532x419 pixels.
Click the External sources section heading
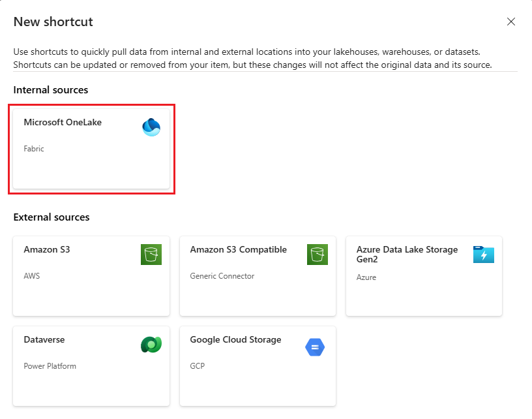click(52, 217)
